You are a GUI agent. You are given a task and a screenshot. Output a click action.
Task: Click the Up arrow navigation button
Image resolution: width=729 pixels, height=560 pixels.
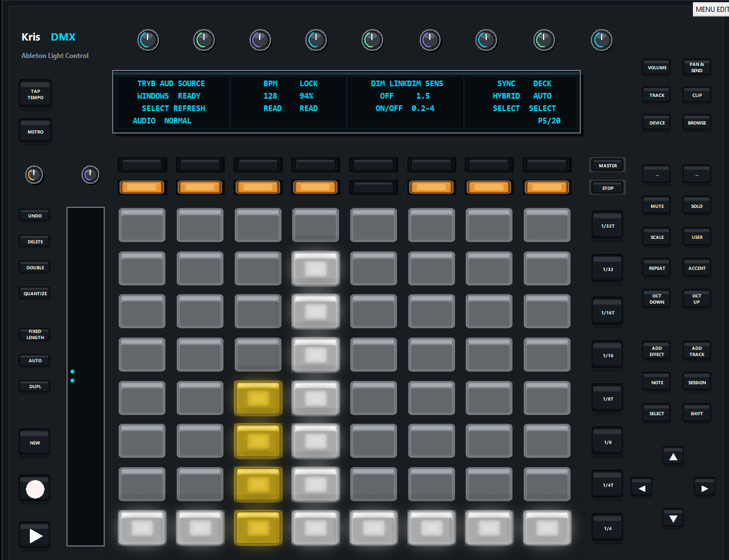point(673,456)
